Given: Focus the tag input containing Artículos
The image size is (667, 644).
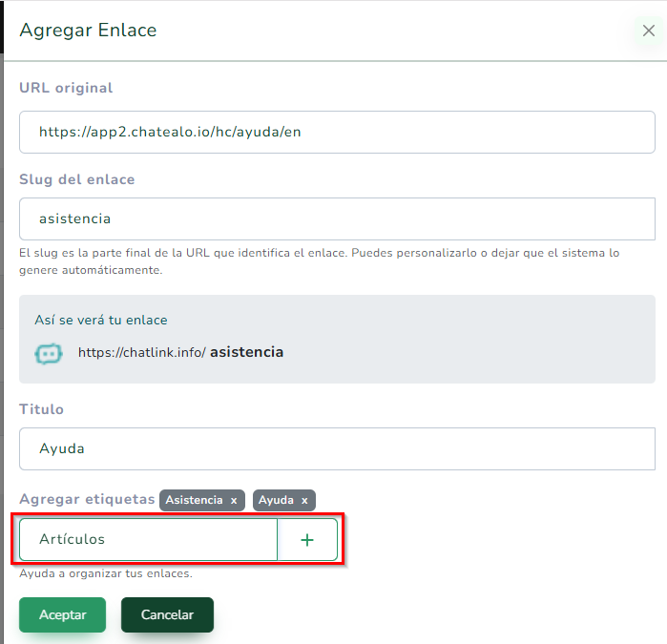Looking at the screenshot, I should pos(148,540).
